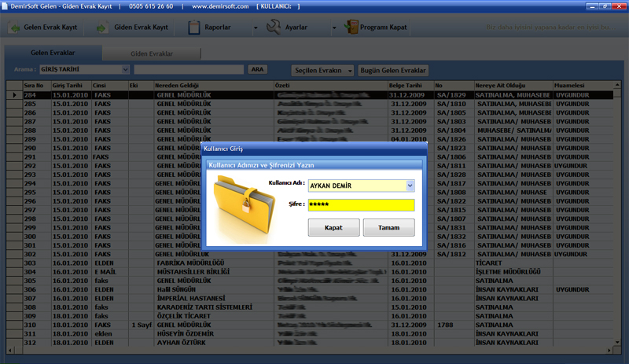629x364 pixels.
Task: Click the search text input next to Arama
Action: (x=189, y=69)
